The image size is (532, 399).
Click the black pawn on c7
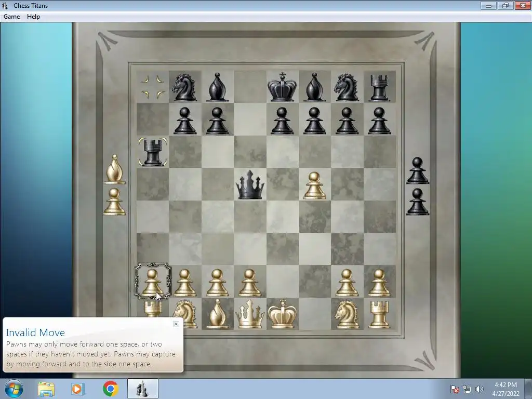(x=217, y=121)
